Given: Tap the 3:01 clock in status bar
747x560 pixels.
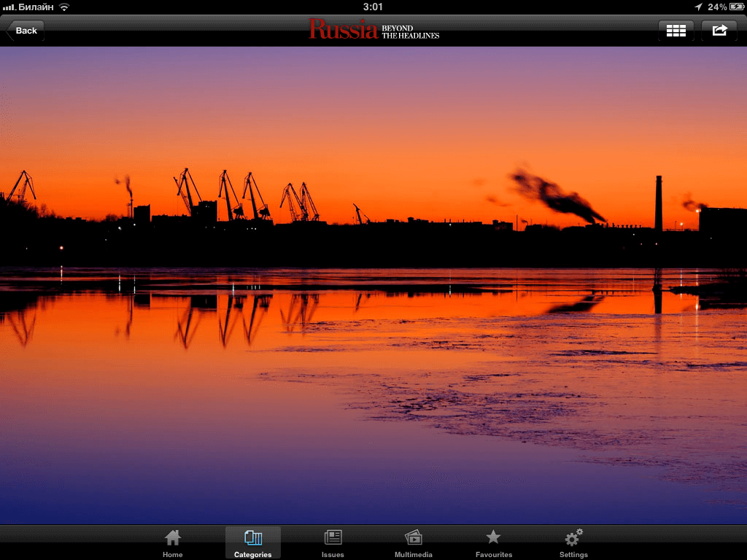Looking at the screenshot, I should point(373,7).
